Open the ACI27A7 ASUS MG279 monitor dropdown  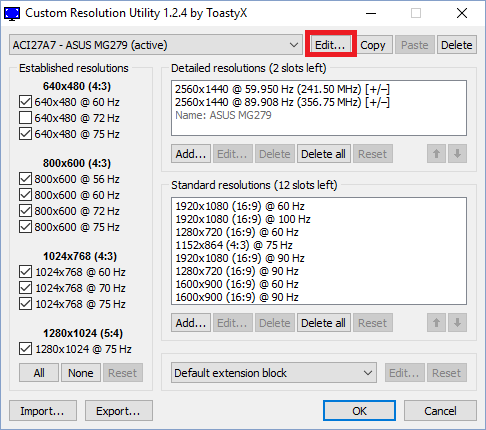156,45
